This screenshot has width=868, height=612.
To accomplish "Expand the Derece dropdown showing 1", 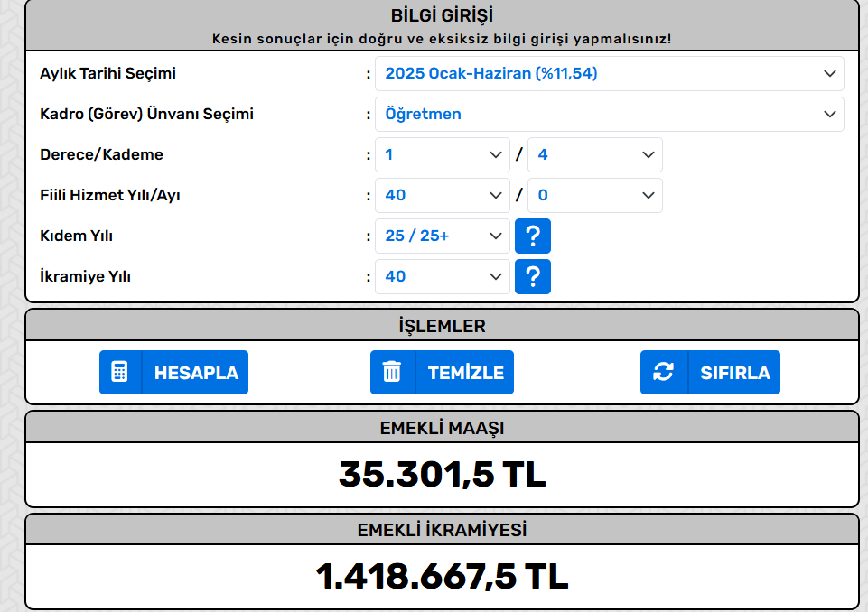I will 443,155.
